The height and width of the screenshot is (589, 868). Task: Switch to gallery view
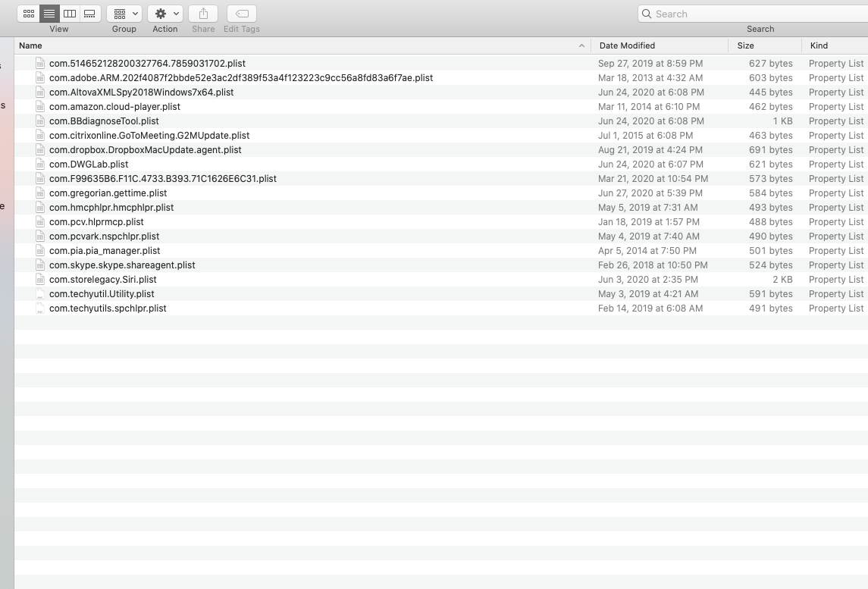pos(89,14)
